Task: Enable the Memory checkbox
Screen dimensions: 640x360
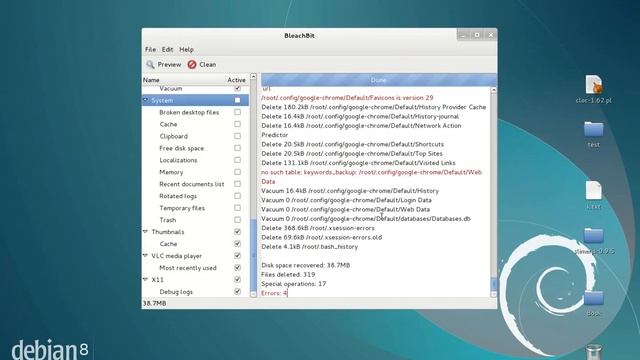Action: click(237, 172)
